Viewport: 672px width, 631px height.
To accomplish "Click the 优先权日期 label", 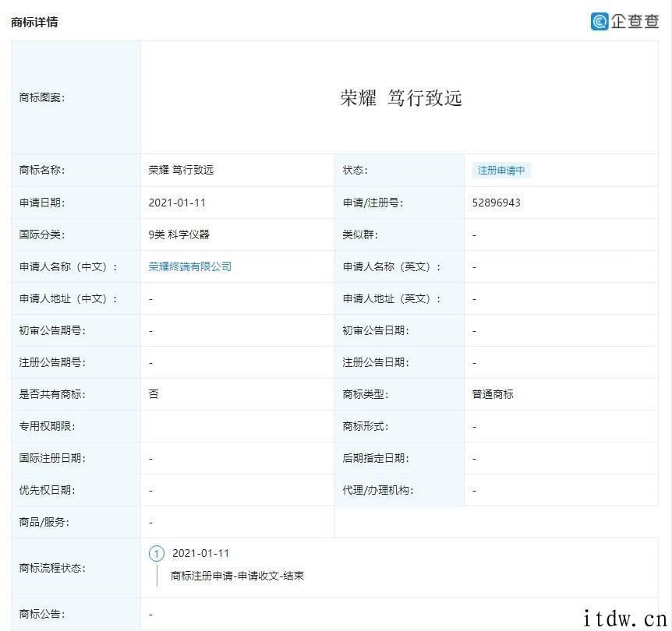I will pyautogui.click(x=47, y=490).
